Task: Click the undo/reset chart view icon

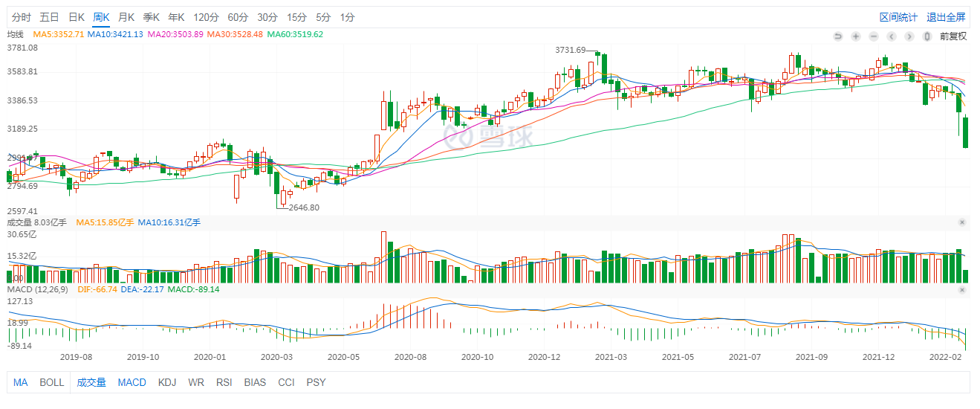Action: click(838, 36)
